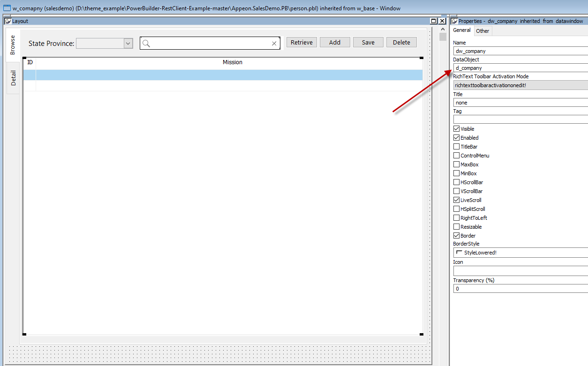588x366 pixels.
Task: Click the magnifier icon in search box
Action: (146, 43)
